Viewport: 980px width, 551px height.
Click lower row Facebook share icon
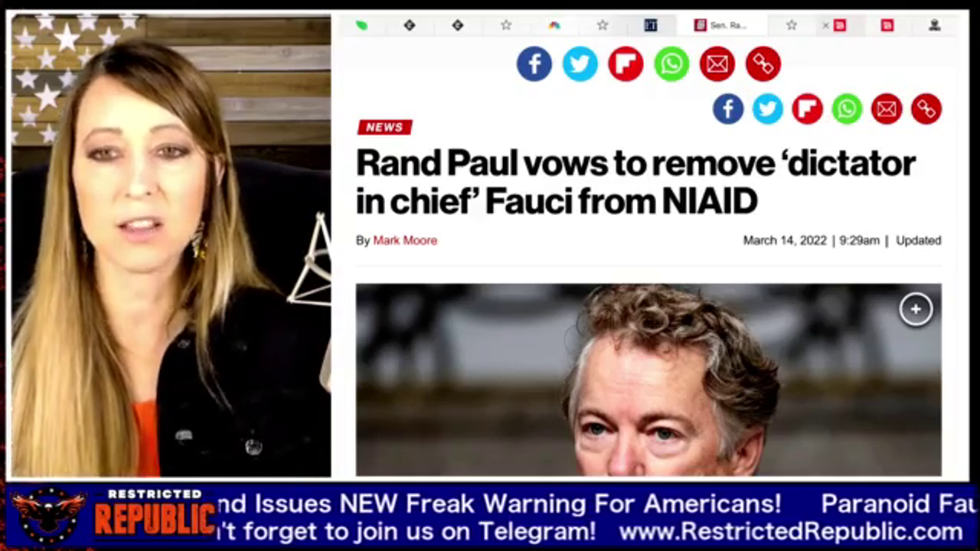728,109
